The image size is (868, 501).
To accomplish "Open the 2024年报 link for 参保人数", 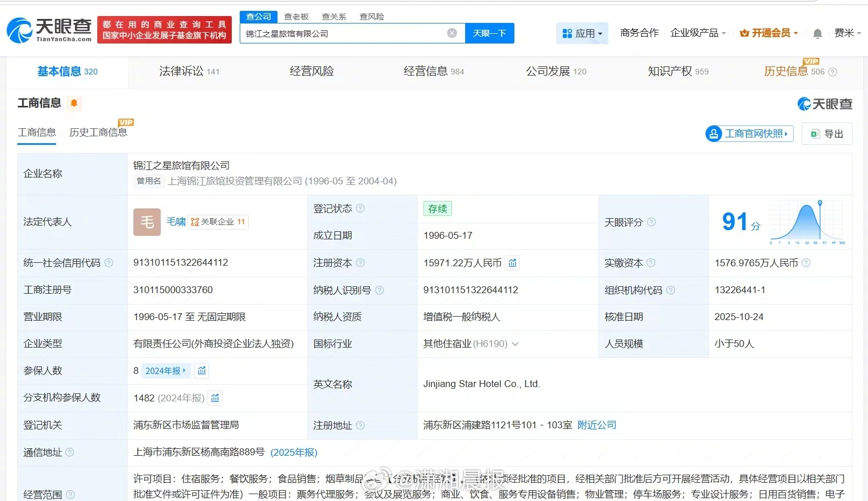I will coord(166,370).
